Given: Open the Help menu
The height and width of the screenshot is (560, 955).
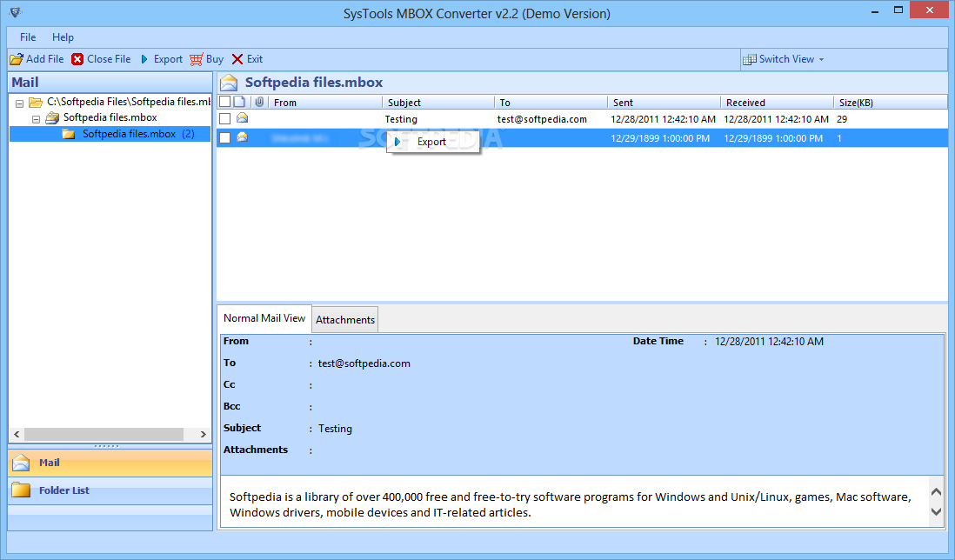Looking at the screenshot, I should (x=63, y=37).
